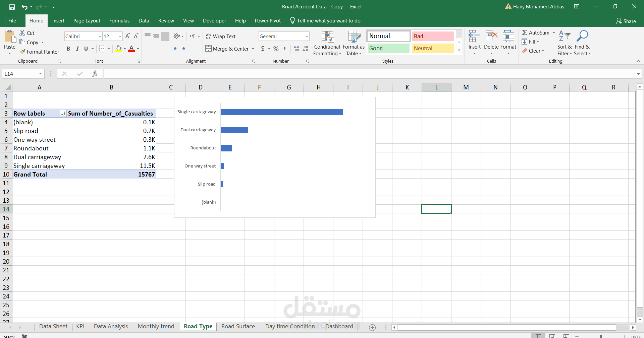Open Sort & Filter options
644x338 pixels.
pyautogui.click(x=565, y=44)
